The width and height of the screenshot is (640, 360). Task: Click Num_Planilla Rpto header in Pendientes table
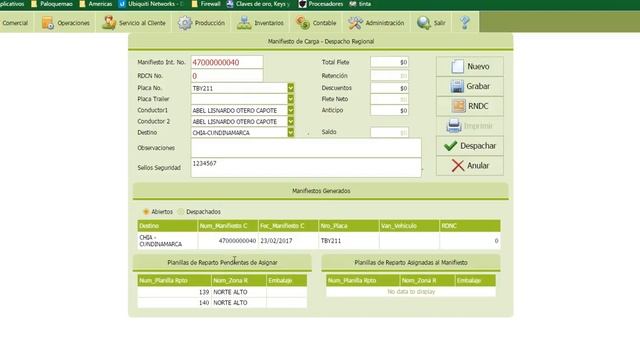tap(174, 280)
